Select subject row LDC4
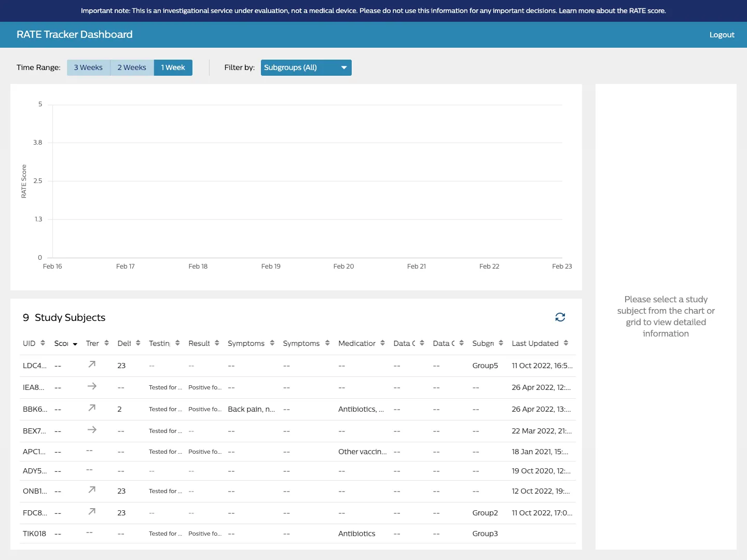 pyautogui.click(x=298, y=366)
